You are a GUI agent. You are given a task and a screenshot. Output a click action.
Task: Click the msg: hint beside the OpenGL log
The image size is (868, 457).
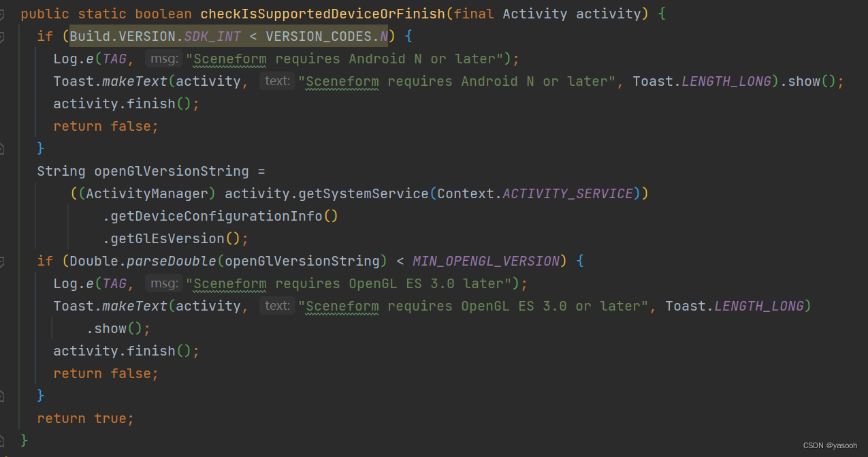tap(163, 283)
